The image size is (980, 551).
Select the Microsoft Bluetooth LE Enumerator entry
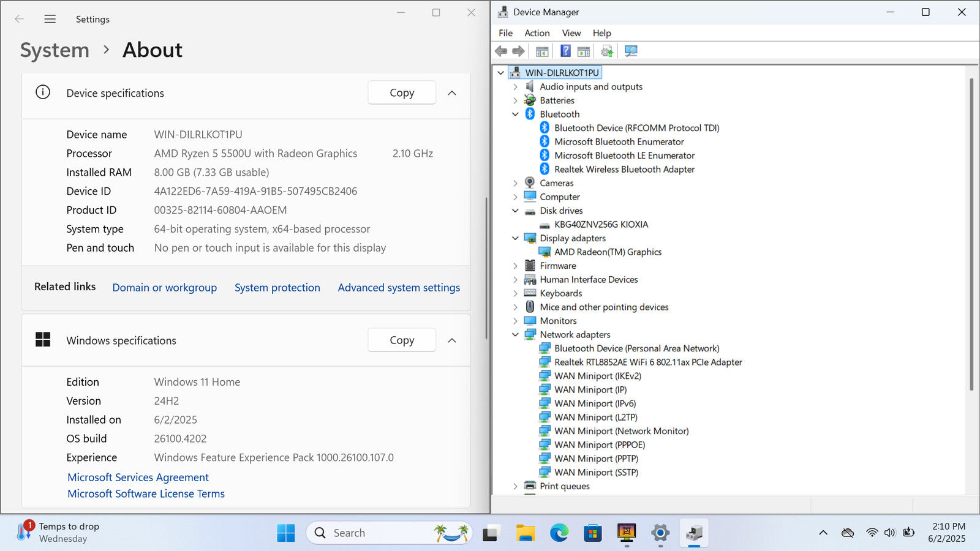[624, 156]
